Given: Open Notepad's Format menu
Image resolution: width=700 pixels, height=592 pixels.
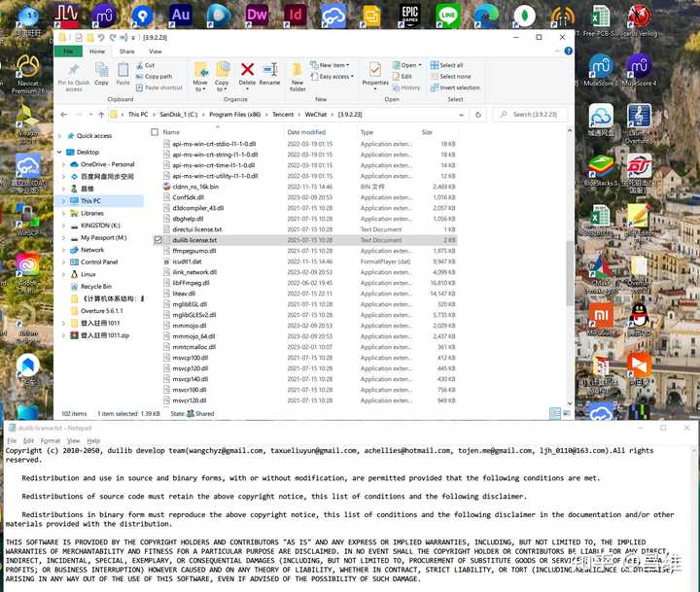Looking at the screenshot, I should [50, 440].
